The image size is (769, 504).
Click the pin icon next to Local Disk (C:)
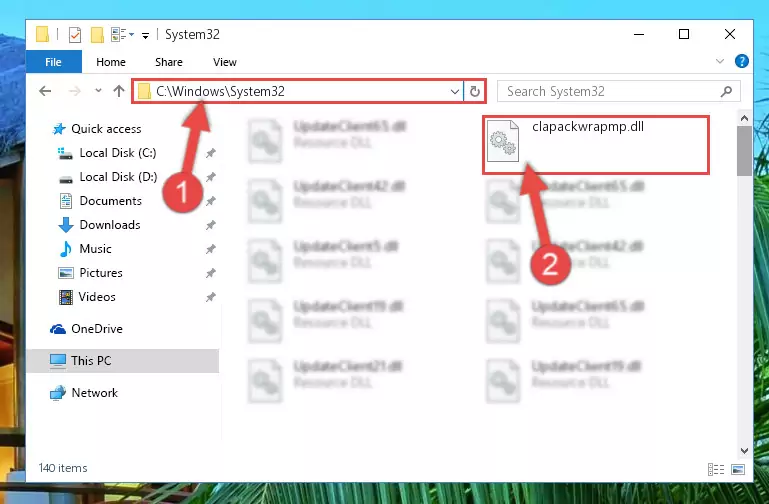pos(210,153)
